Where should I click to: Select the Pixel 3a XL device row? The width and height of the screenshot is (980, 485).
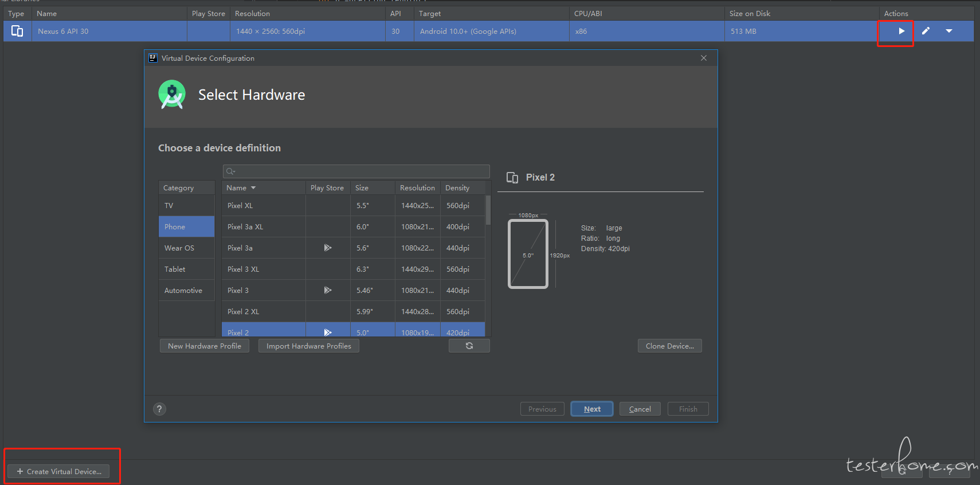click(353, 226)
